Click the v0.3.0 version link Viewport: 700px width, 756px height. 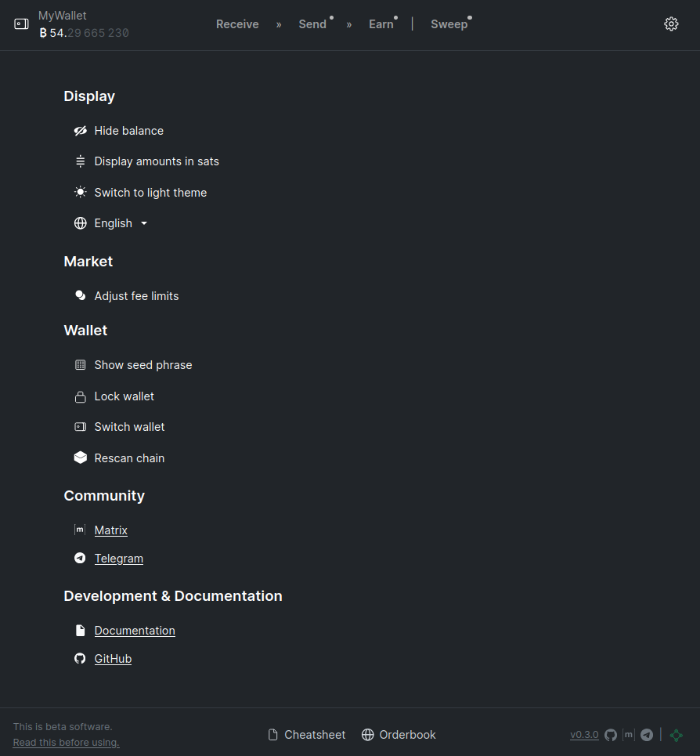click(x=584, y=735)
